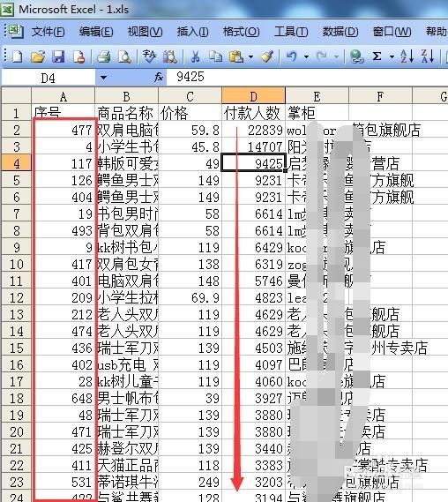Click the 掌柜 header cell
The height and width of the screenshot is (502, 448).
317,112
